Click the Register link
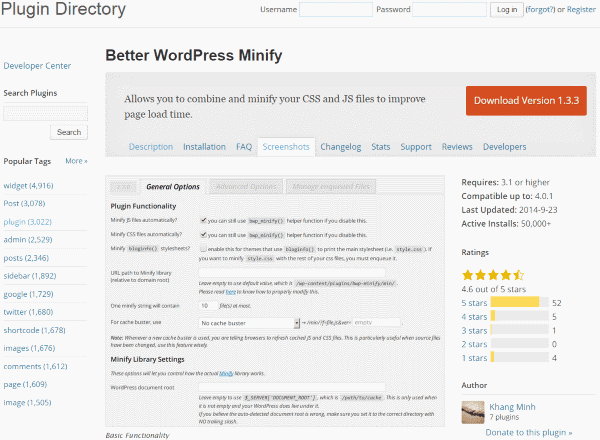 click(581, 10)
